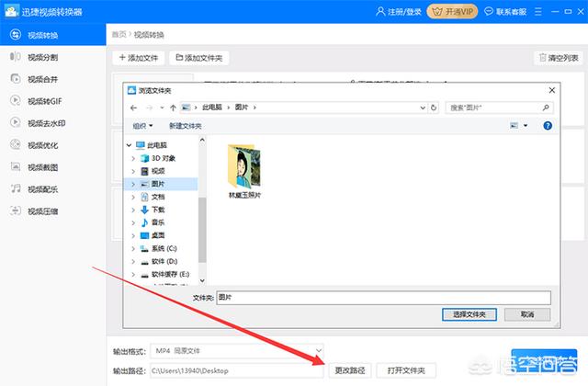Viewport: 588px width, 386px height.
Task: Refresh the folder view
Action: click(434, 108)
